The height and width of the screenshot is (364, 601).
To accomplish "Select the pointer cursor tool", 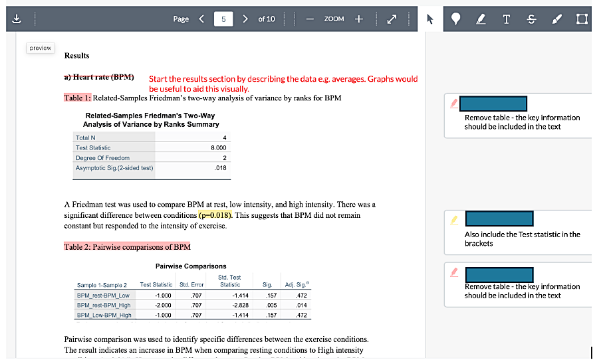I will tap(430, 19).
